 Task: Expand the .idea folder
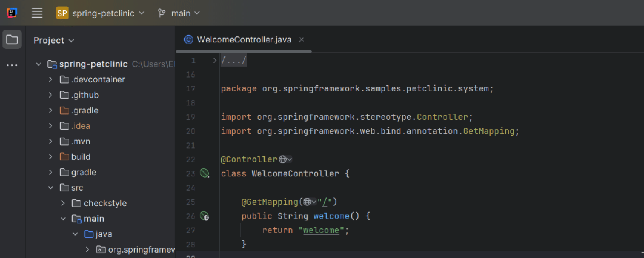click(x=51, y=126)
